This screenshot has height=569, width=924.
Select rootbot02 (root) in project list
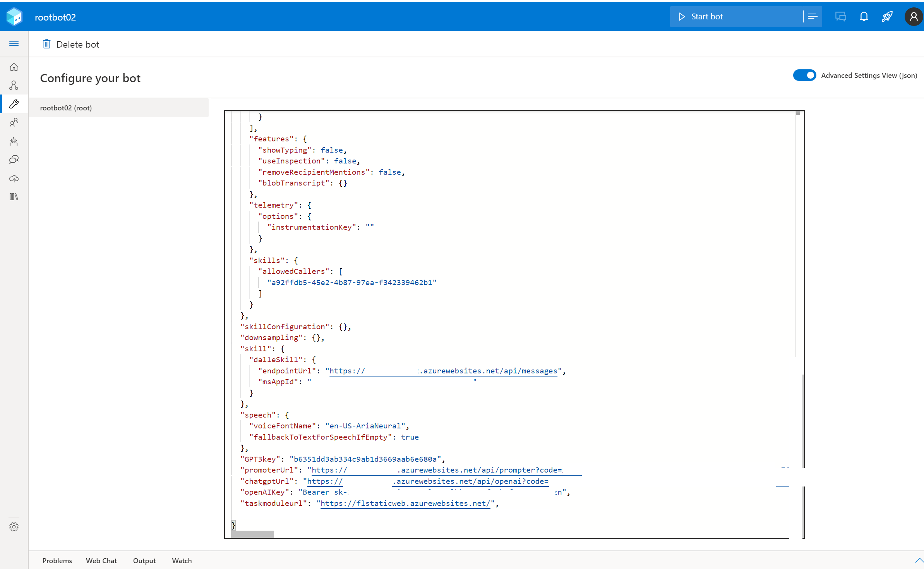(119, 108)
